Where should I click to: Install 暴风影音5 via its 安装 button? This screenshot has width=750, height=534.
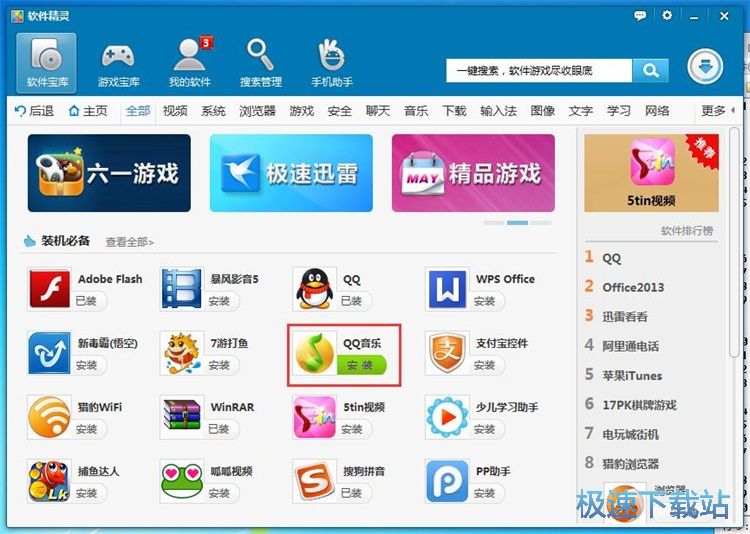219,301
